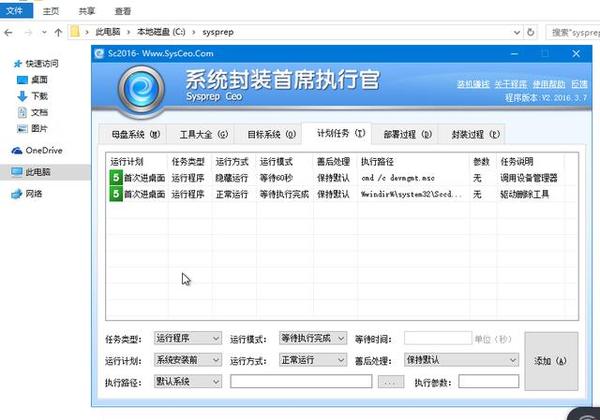Viewport: 600px width, 420px height.
Task: Click 使用帮助 link in header
Action: 549,84
